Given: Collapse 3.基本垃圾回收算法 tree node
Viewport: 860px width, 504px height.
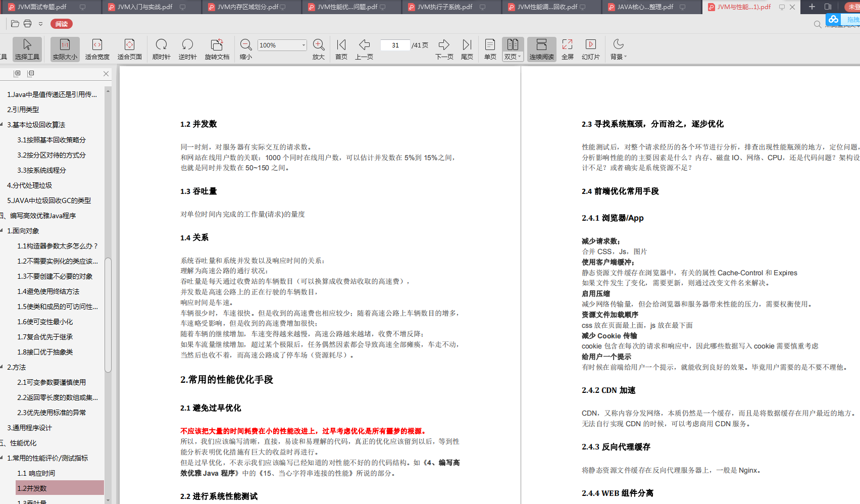Looking at the screenshot, I should 2,124.
